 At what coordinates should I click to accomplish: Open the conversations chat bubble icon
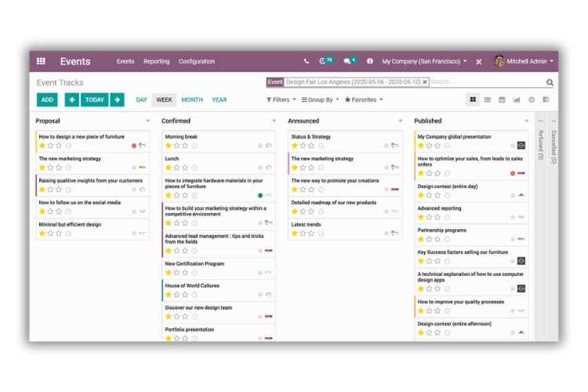[x=350, y=60]
